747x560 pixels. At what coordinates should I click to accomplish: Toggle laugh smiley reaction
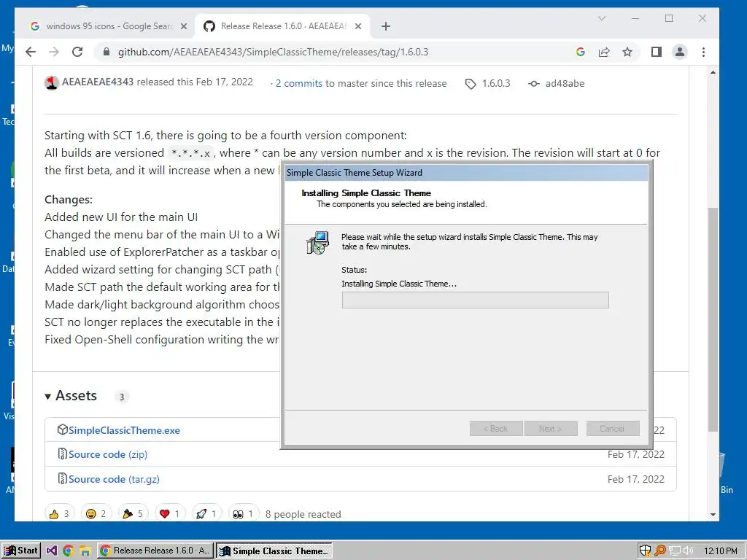96,514
